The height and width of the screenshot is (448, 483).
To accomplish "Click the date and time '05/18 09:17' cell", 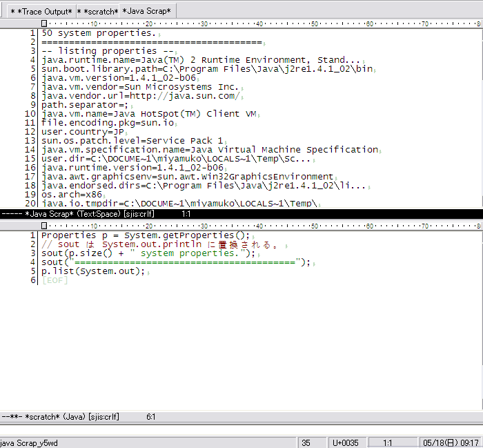I will click(x=451, y=443).
